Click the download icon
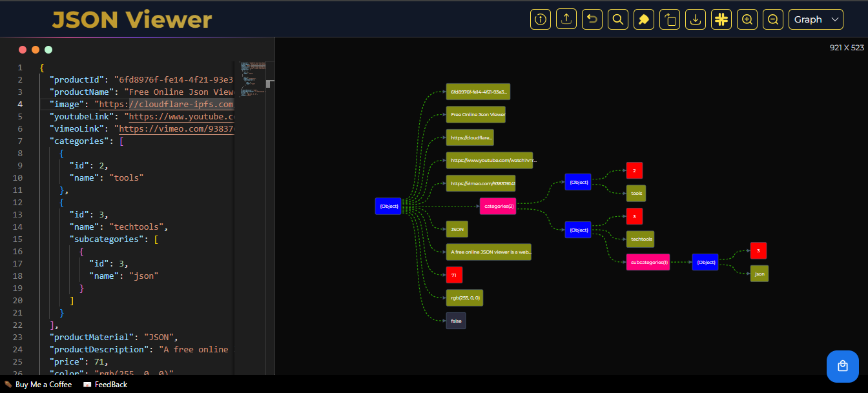The width and height of the screenshot is (868, 393). click(696, 19)
